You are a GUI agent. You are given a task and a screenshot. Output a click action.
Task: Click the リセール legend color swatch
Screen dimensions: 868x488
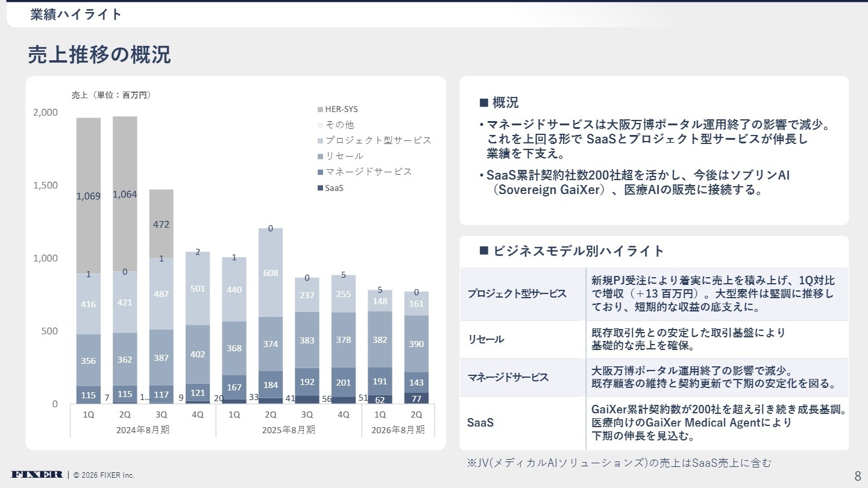coord(320,157)
